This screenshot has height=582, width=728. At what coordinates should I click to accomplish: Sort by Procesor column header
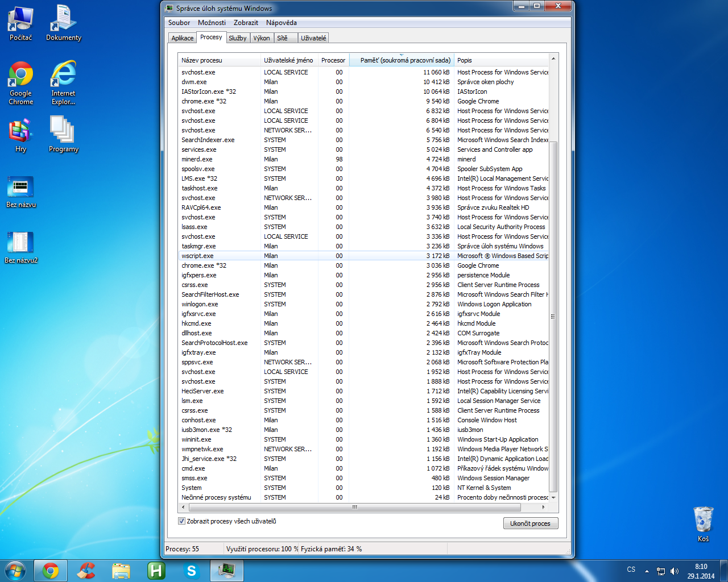333,60
